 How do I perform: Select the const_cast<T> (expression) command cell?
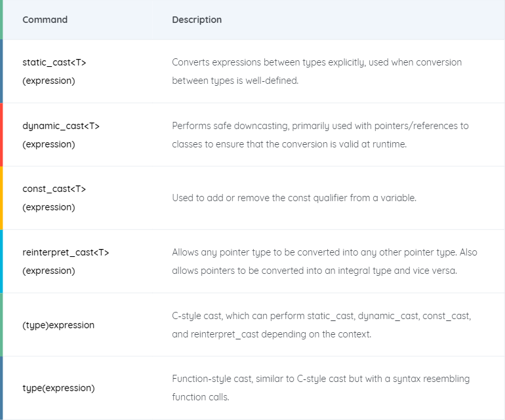click(x=54, y=198)
